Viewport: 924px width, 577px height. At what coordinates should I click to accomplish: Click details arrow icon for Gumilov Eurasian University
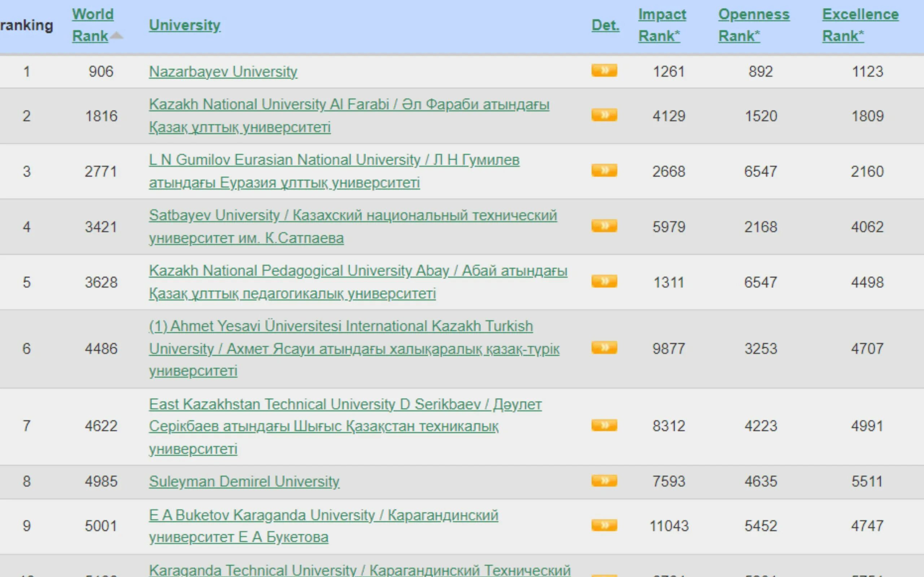point(604,170)
